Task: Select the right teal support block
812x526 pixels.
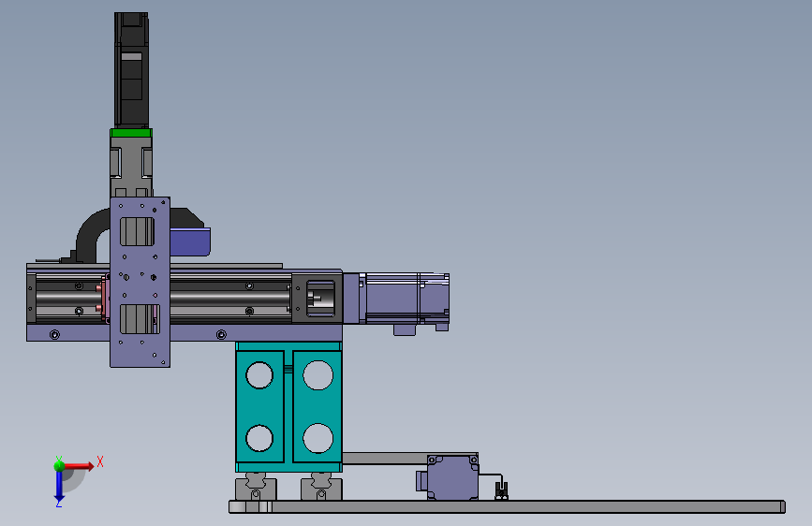Action: (x=317, y=406)
